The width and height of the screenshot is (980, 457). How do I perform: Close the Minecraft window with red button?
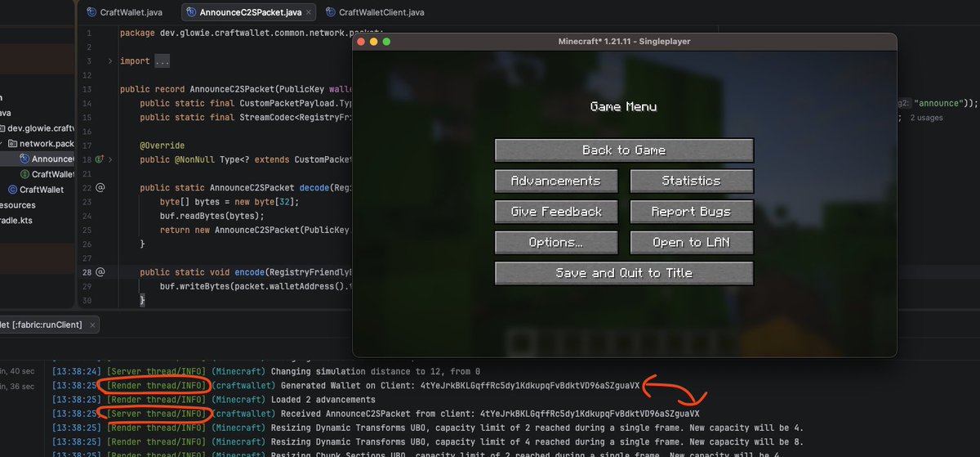[362, 42]
